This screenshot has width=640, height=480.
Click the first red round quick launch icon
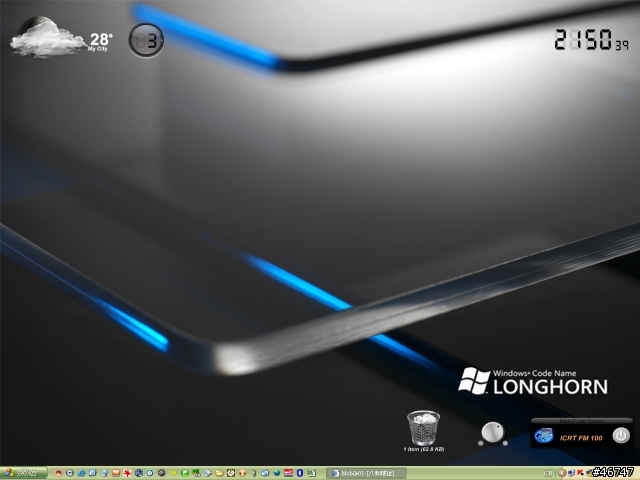pyautogui.click(x=58, y=473)
